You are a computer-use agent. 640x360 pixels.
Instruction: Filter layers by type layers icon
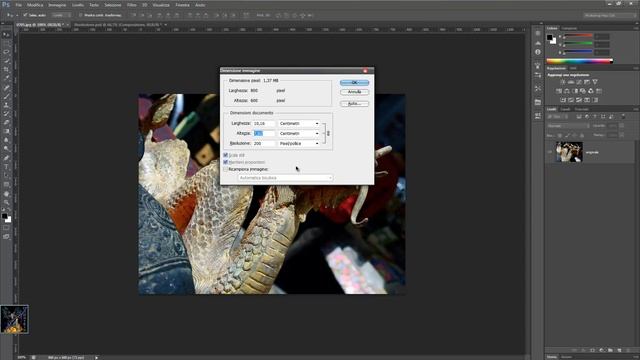[595, 117]
